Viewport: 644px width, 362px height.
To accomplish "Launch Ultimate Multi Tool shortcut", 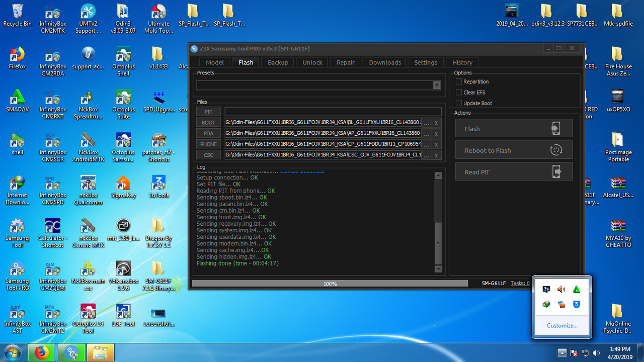I will 158,19.
